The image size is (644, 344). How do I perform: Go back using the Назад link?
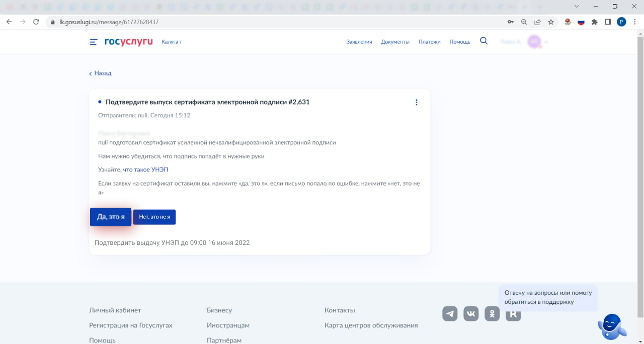click(x=102, y=73)
